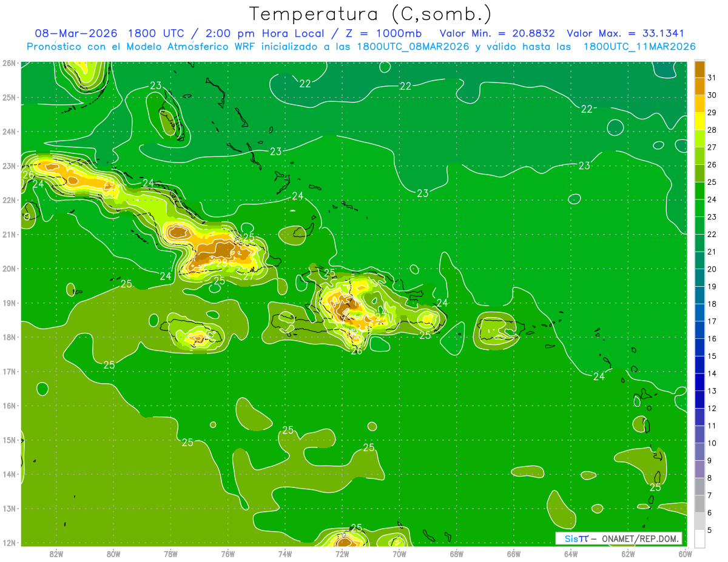This screenshot has height=562, width=728.
Task: Click the legend scale value 20
Action: tap(712, 269)
